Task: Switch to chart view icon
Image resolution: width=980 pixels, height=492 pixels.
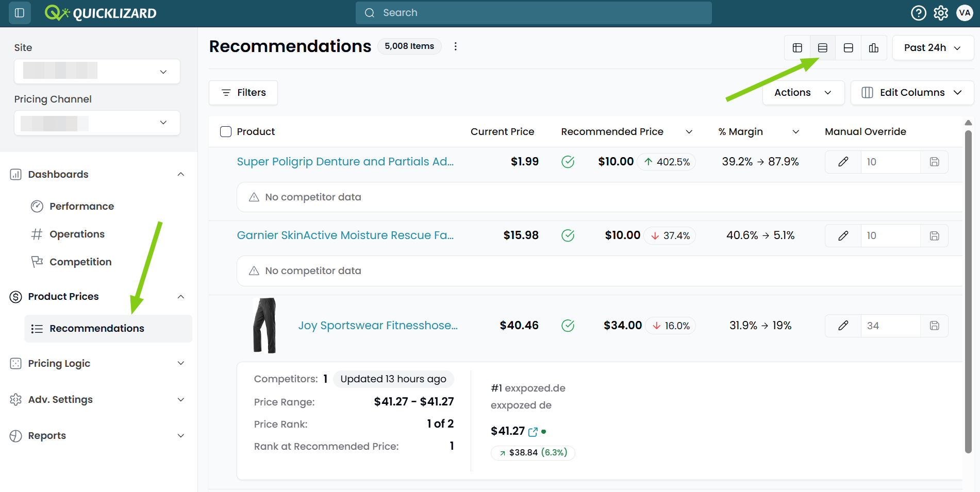Action: [x=873, y=48]
